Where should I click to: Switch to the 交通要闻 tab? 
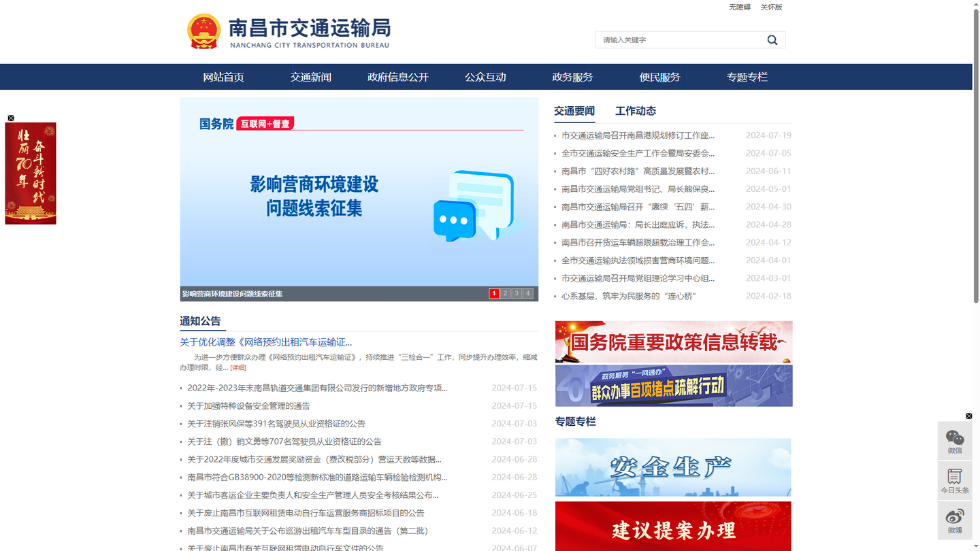click(574, 111)
